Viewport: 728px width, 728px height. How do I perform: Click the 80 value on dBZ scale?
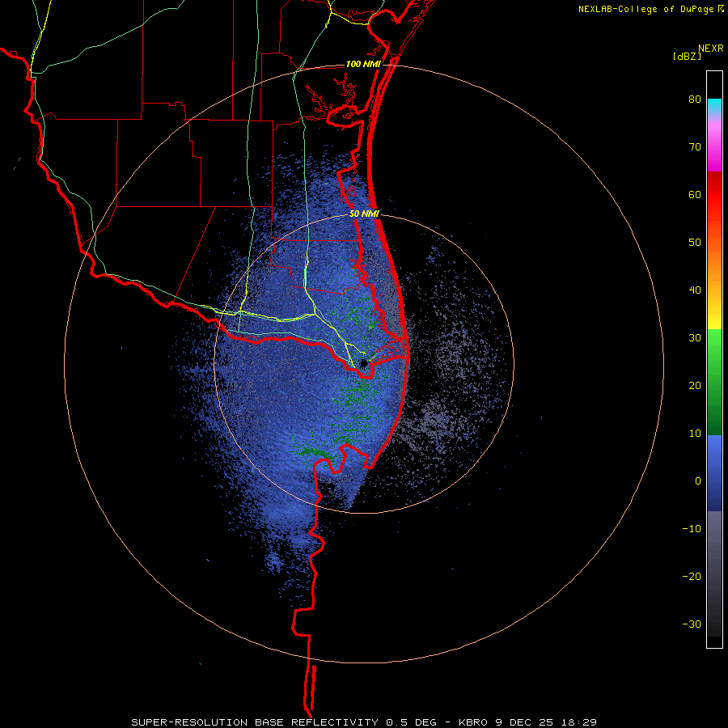click(x=695, y=99)
